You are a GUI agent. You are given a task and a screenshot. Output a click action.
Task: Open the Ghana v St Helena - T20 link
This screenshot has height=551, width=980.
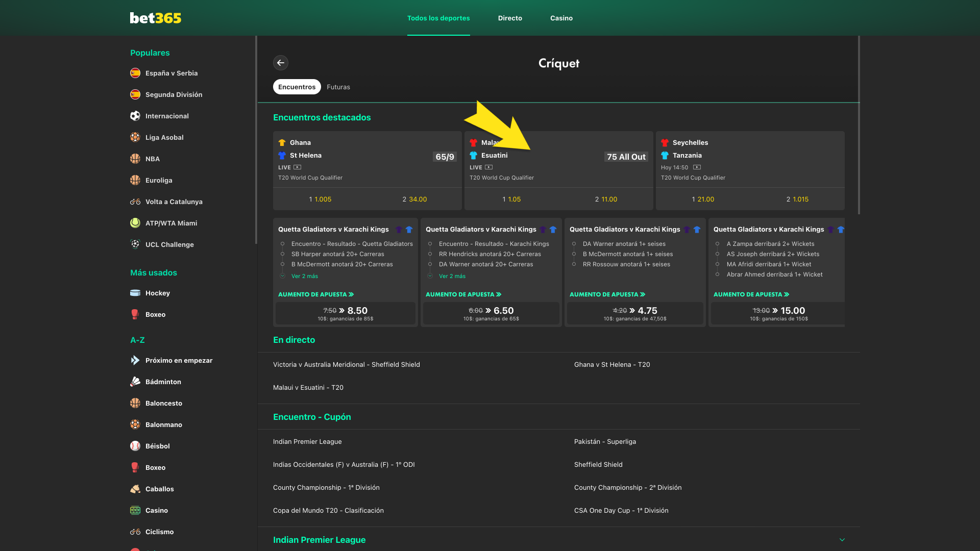point(612,364)
